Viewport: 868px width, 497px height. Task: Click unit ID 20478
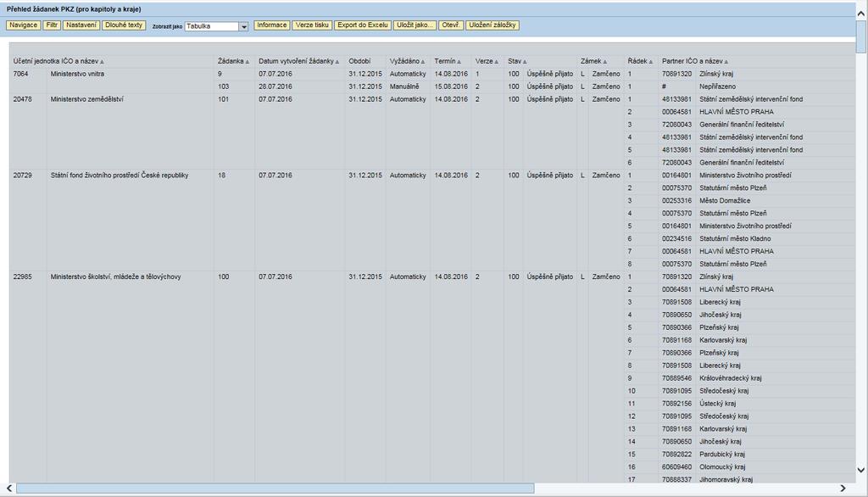23,99
